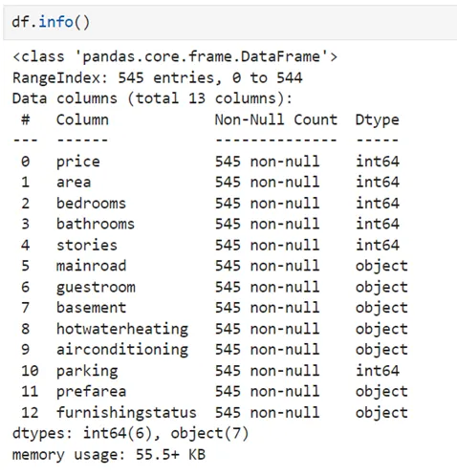Click the airconditioning row entry
457x476 pixels.
pos(214,350)
